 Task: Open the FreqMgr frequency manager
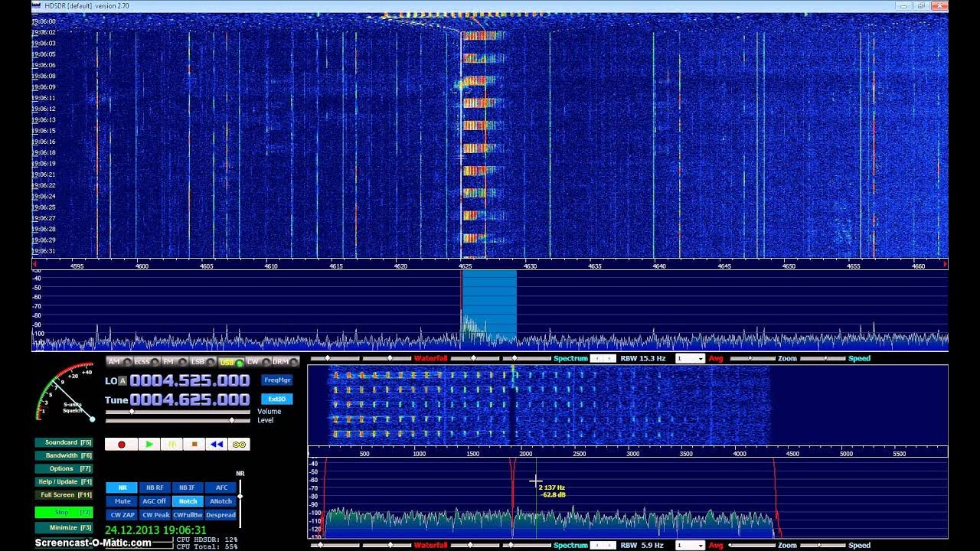coord(276,380)
